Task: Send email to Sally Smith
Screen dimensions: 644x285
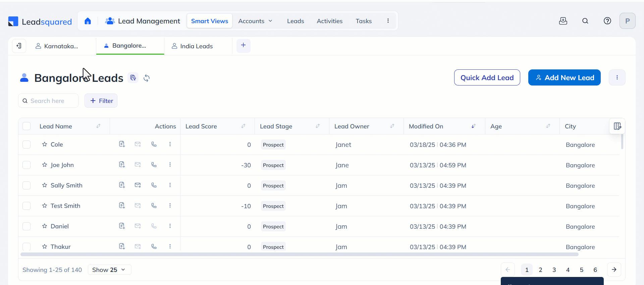Action: (x=138, y=185)
